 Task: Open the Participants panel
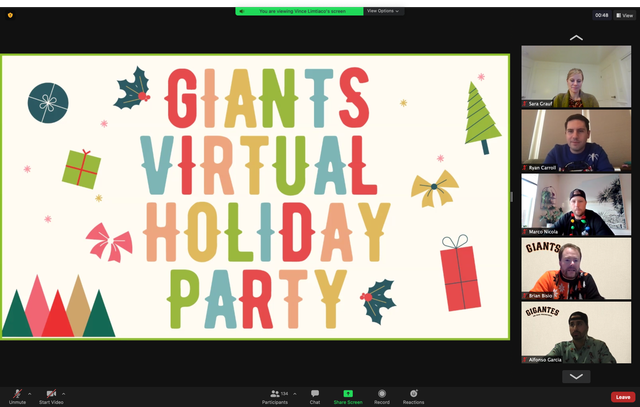(275, 393)
